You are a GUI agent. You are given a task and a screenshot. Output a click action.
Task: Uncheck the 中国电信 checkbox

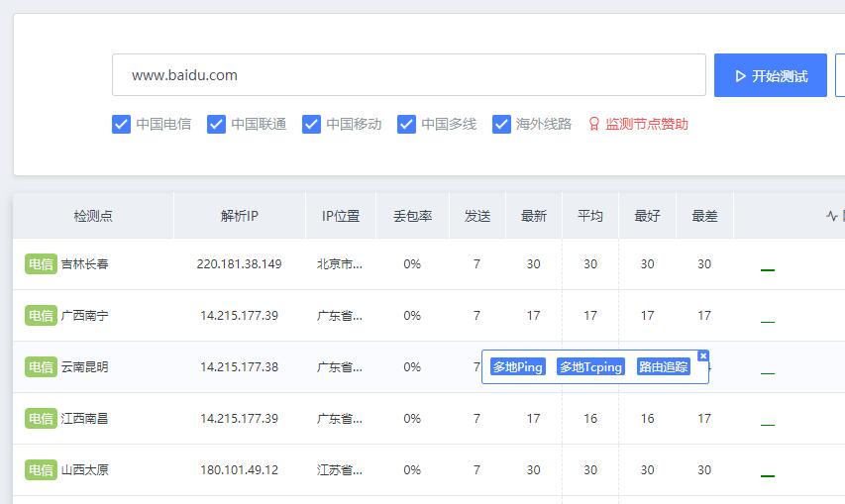(x=121, y=124)
